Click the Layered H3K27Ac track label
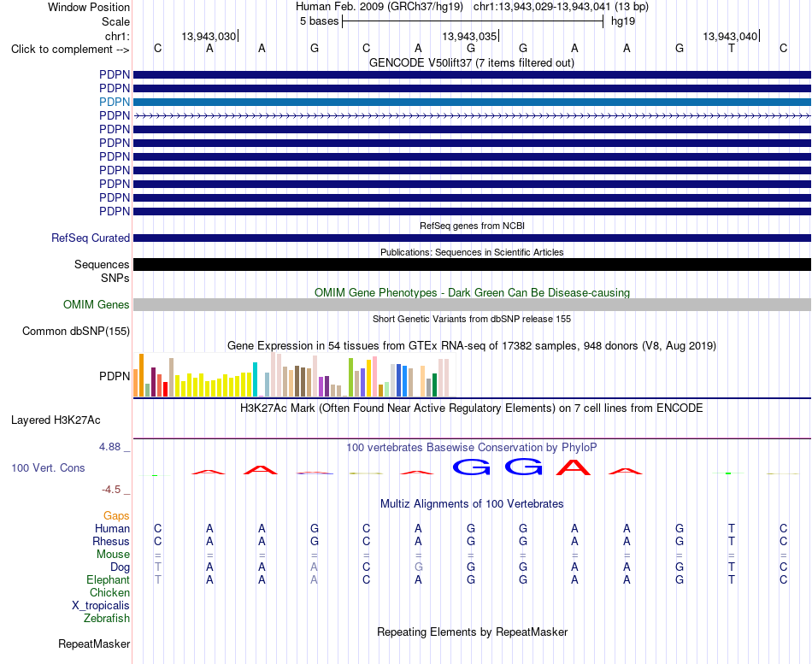Image resolution: width=812 pixels, height=664 pixels. [56, 420]
